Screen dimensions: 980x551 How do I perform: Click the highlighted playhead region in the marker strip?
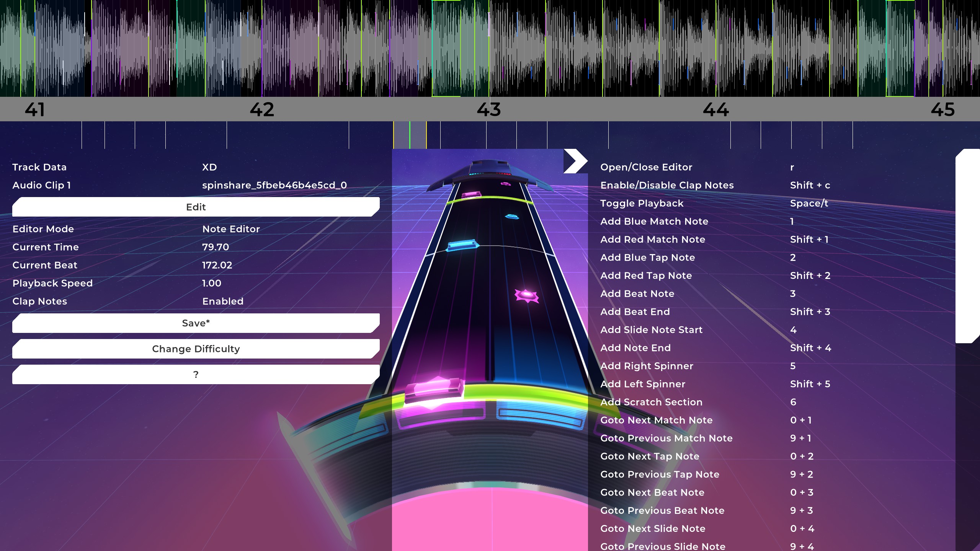[410, 135]
